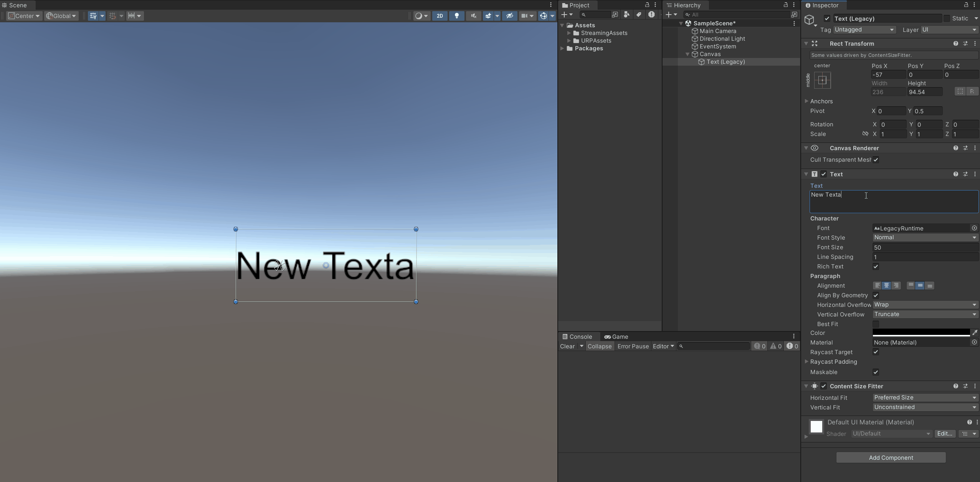Select the Console tab

[x=577, y=337]
